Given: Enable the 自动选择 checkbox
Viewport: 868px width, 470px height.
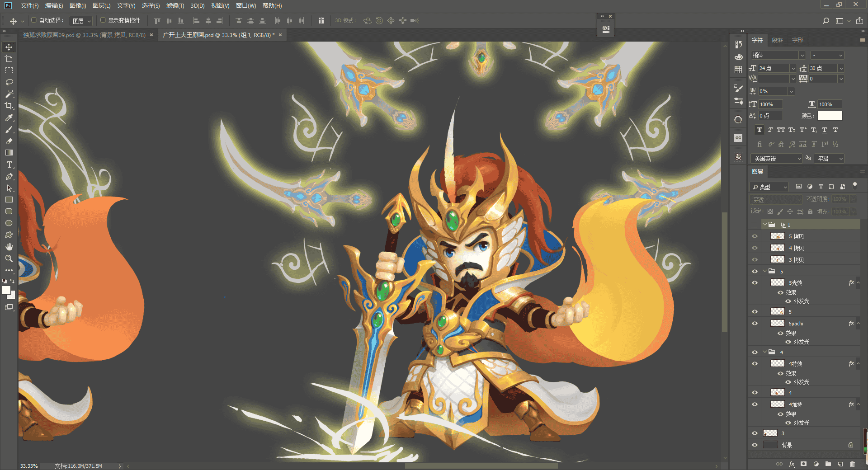Looking at the screenshot, I should [33, 20].
